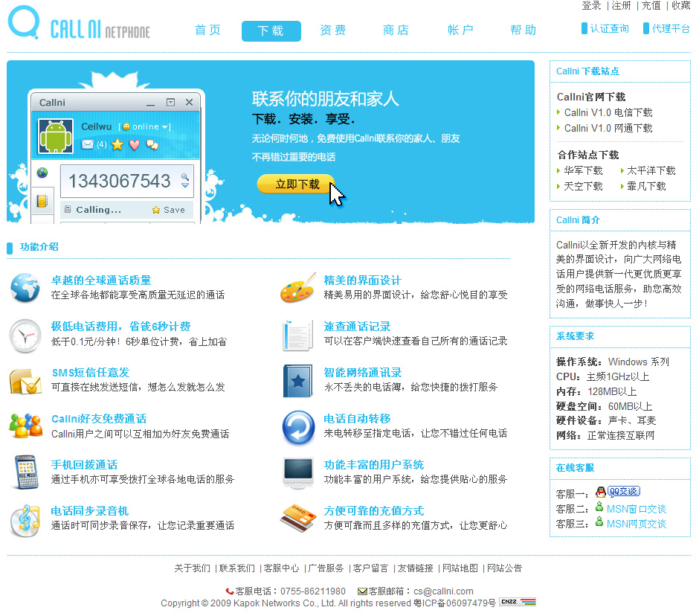
Task: Click the 友情链接 footer link
Action: (x=415, y=568)
